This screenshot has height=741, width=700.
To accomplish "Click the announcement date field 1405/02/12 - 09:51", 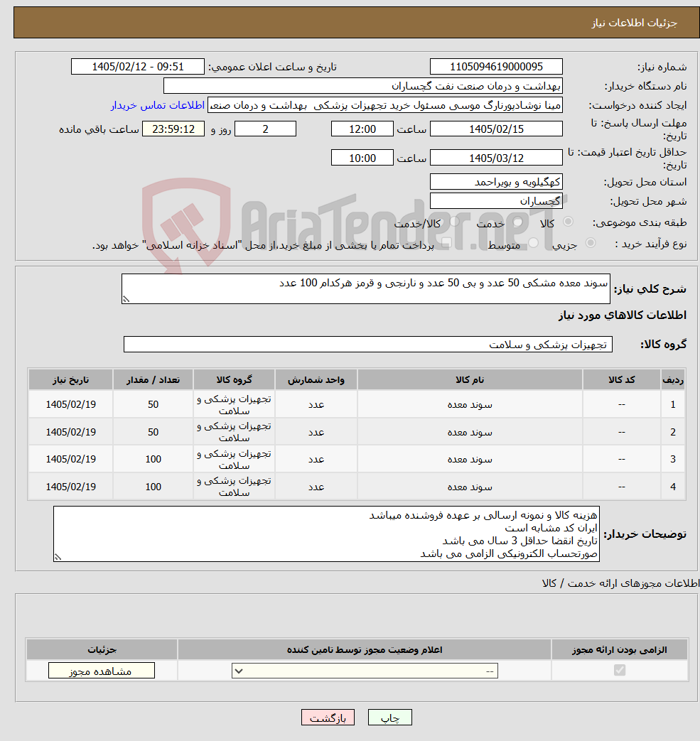I will point(138,67).
